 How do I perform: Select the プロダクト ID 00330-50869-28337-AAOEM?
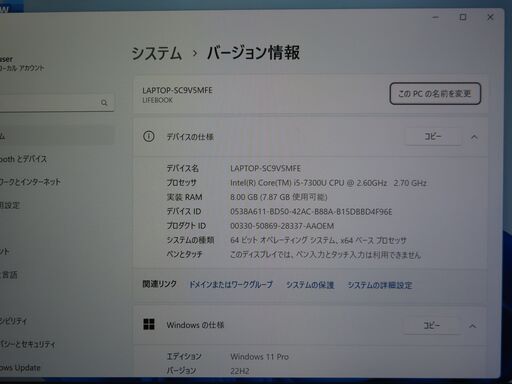tap(282, 226)
